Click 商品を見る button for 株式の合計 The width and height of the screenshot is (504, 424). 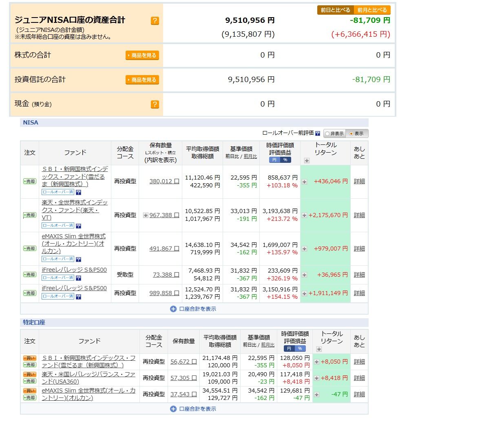pyautogui.click(x=142, y=55)
